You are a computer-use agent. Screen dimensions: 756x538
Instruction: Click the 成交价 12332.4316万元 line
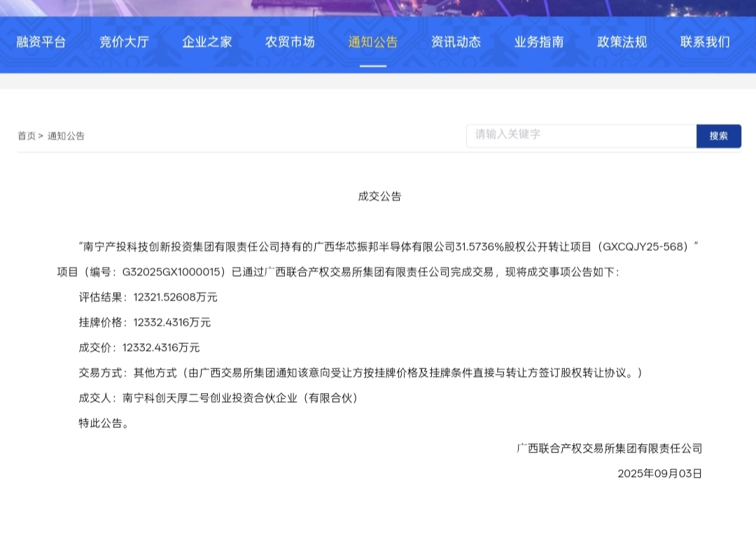tap(139, 347)
